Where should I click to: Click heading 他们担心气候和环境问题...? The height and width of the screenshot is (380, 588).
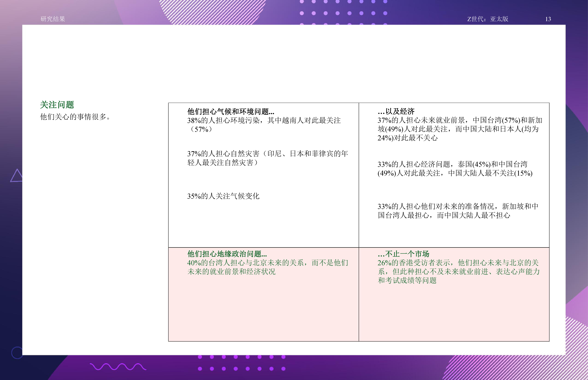(231, 112)
